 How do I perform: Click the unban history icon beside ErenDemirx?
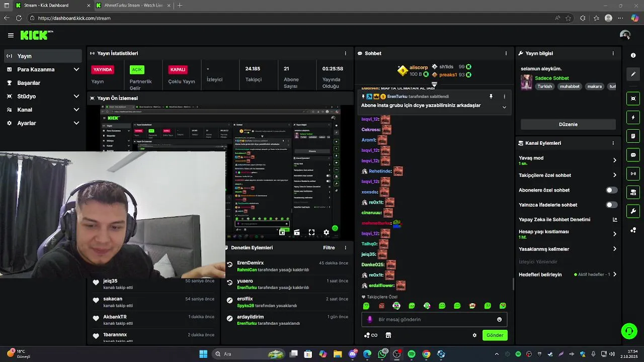[230, 264]
